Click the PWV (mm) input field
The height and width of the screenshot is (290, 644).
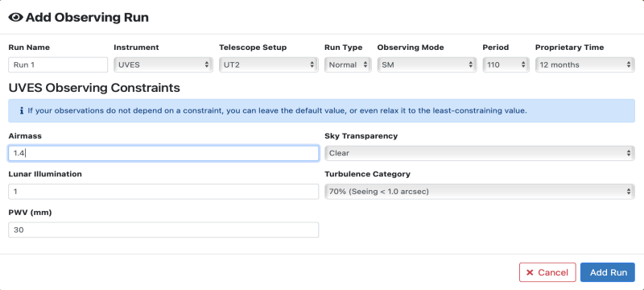(x=163, y=230)
